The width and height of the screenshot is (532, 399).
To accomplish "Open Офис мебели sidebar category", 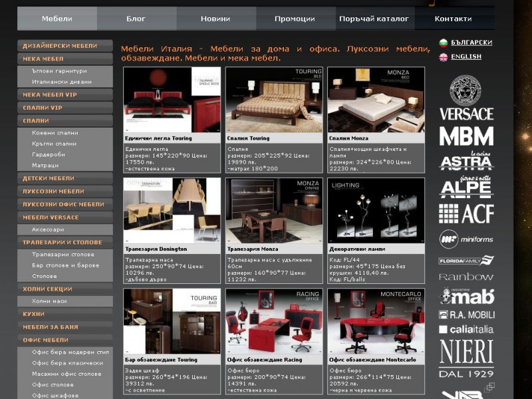I will tap(65, 340).
